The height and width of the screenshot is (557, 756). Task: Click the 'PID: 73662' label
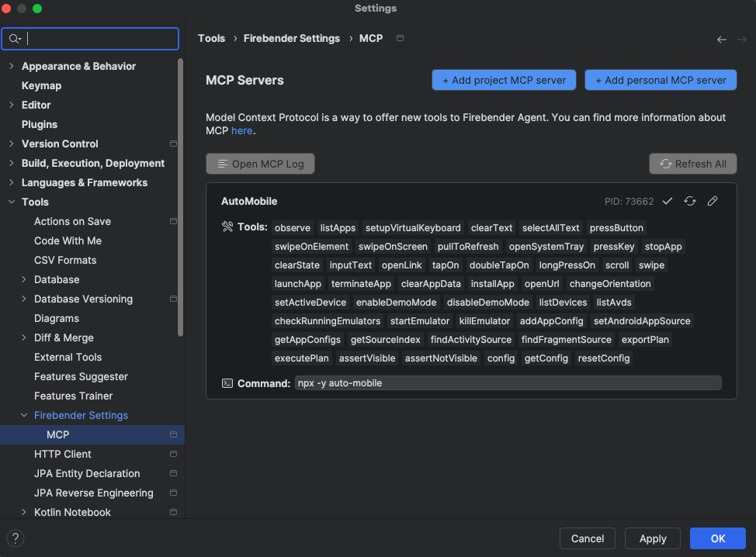pyautogui.click(x=629, y=202)
